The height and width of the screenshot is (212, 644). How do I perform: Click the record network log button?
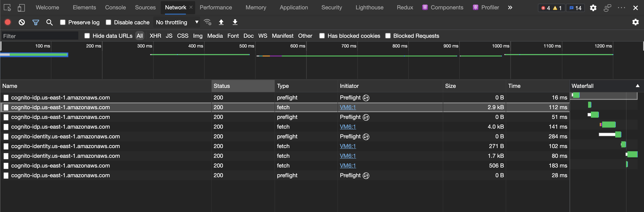pyautogui.click(x=8, y=22)
